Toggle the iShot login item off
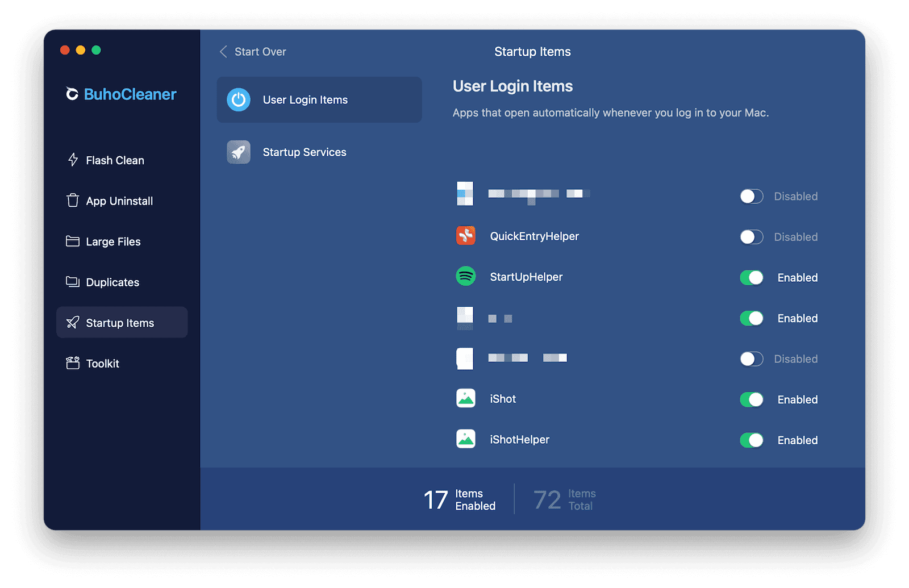This screenshot has height=588, width=909. [x=751, y=399]
